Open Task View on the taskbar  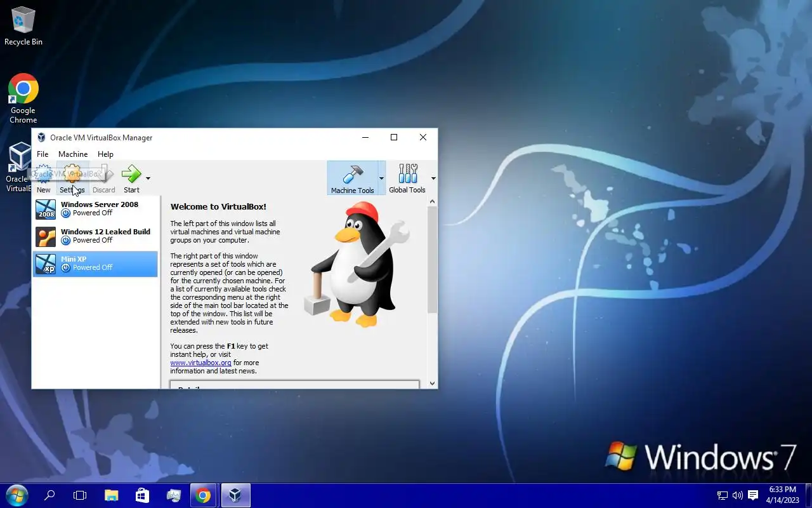point(80,495)
